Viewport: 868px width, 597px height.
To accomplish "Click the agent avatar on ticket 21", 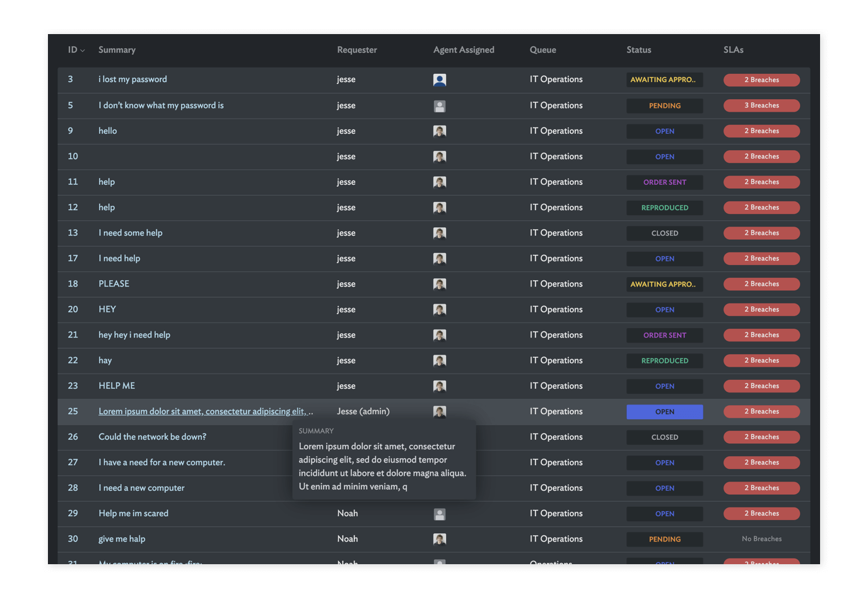I will coord(440,336).
